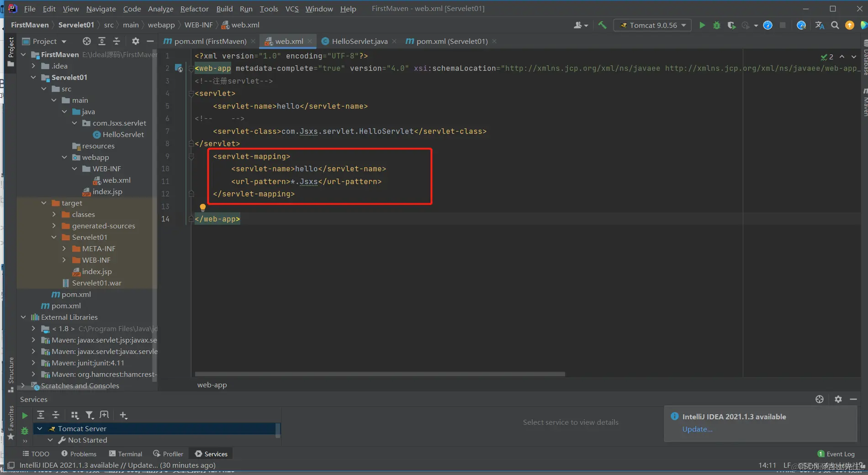Collapse all nodes in the Project panel
The image size is (868, 475).
point(116,41)
